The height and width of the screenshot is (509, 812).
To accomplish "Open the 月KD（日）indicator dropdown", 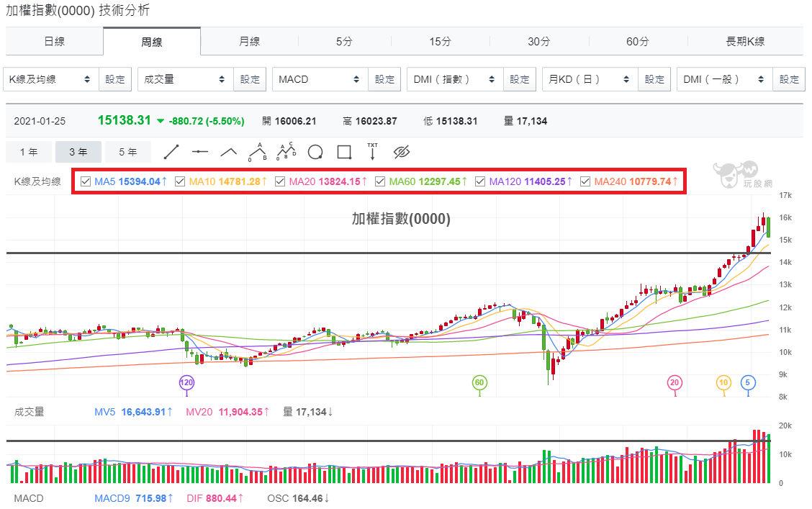I will pyautogui.click(x=590, y=79).
